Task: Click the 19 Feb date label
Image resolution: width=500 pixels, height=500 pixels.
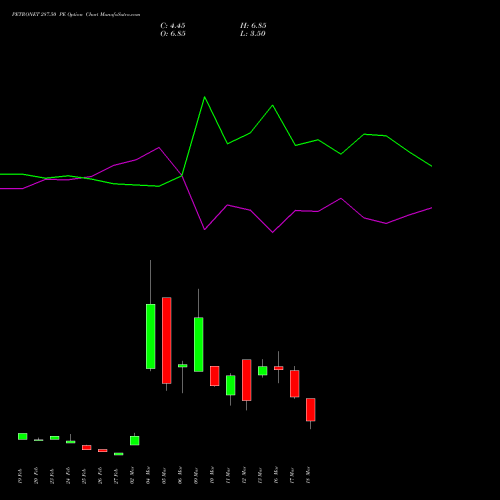Action: click(20, 476)
